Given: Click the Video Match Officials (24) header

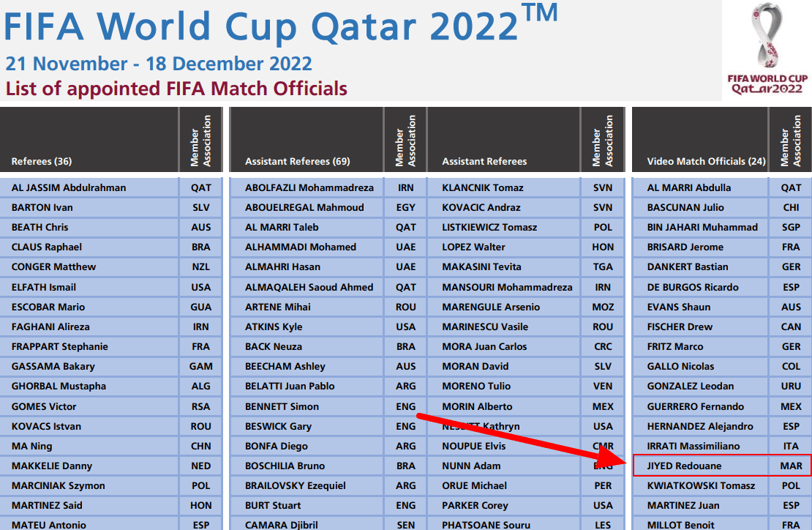Looking at the screenshot, I should point(706,161).
